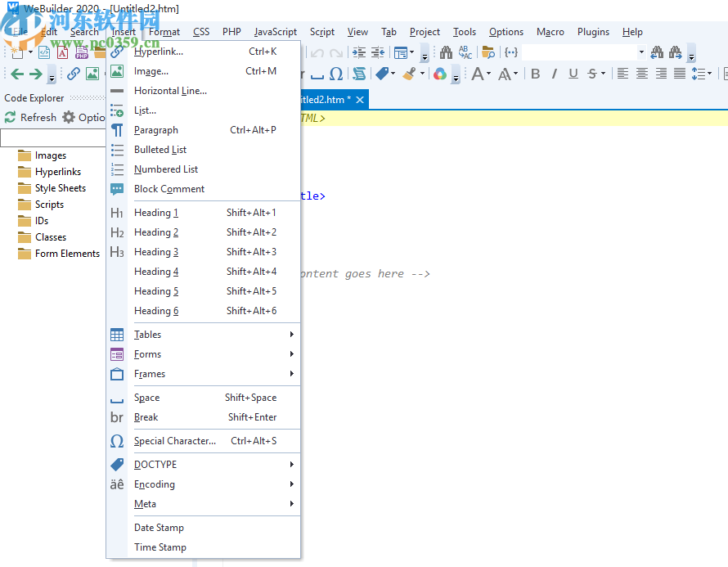The image size is (728, 567).
Task: Click the matching braces icon
Action: pos(510,52)
